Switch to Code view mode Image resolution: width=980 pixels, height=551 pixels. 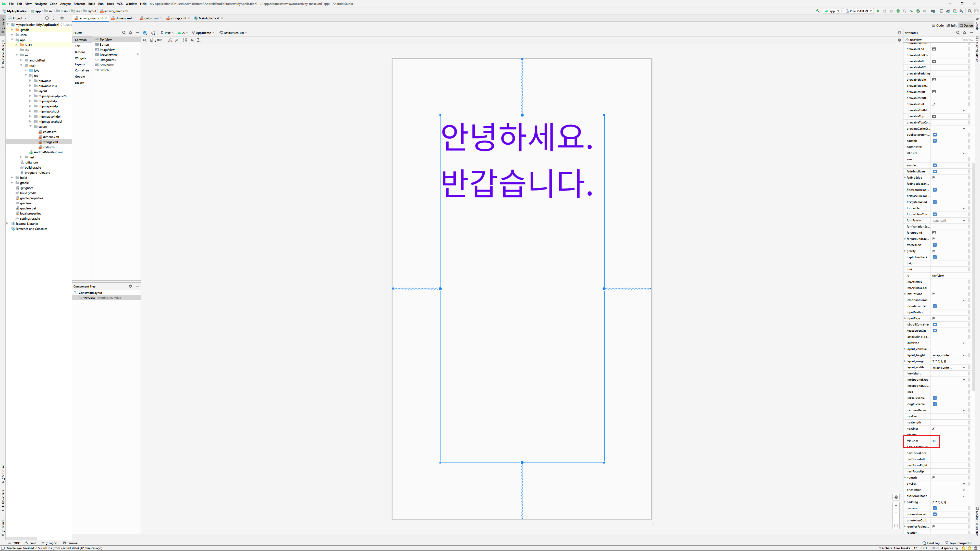pyautogui.click(x=938, y=26)
